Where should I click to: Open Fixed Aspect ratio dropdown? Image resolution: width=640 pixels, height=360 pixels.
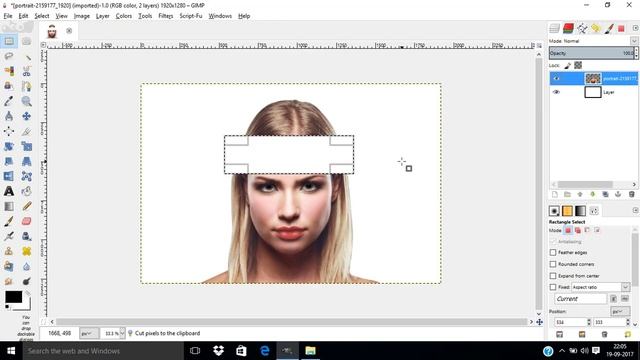point(601,287)
